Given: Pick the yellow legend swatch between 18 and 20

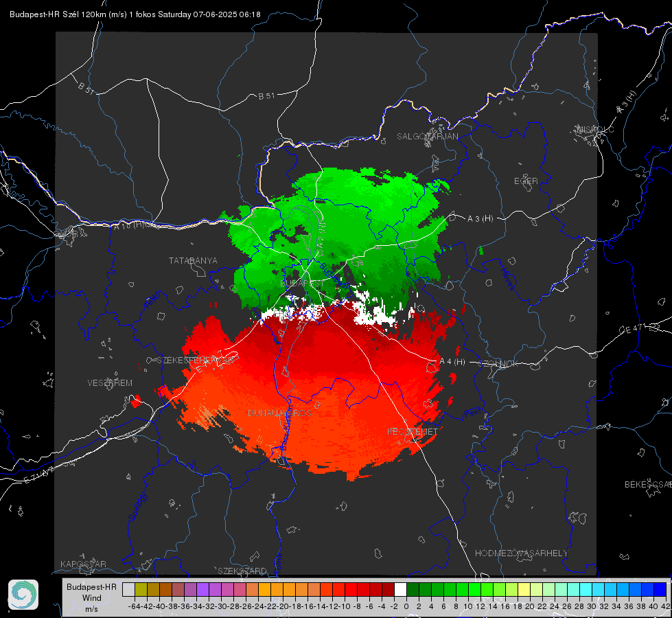Looking at the screenshot, I should (x=524, y=590).
